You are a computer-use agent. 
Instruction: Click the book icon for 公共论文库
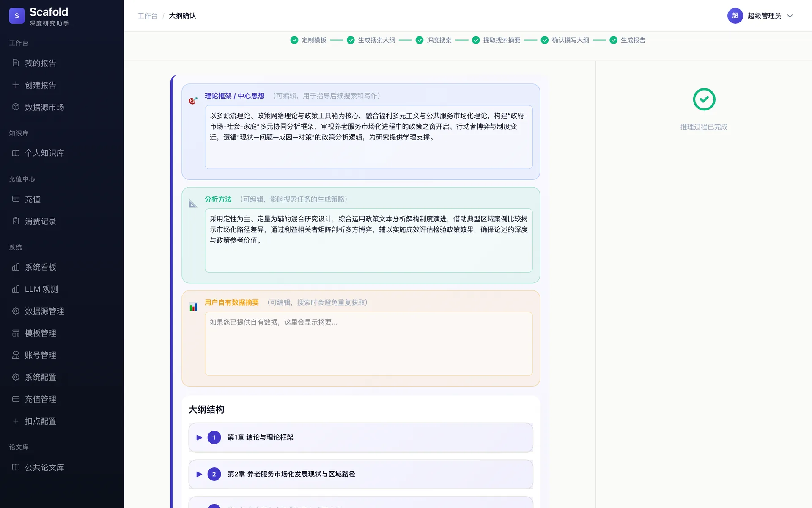[16, 467]
